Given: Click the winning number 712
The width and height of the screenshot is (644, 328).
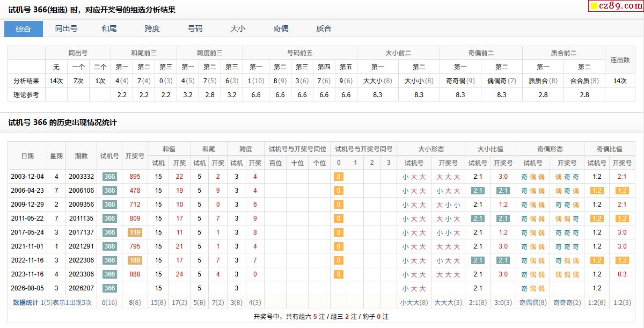Looking at the screenshot, I should pyautogui.click(x=135, y=205).
